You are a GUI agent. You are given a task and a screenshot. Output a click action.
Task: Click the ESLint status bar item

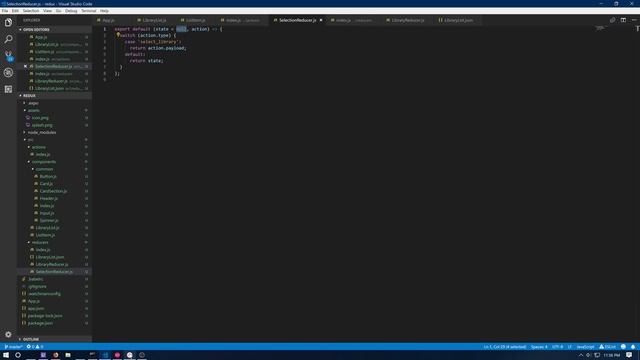click(607, 347)
